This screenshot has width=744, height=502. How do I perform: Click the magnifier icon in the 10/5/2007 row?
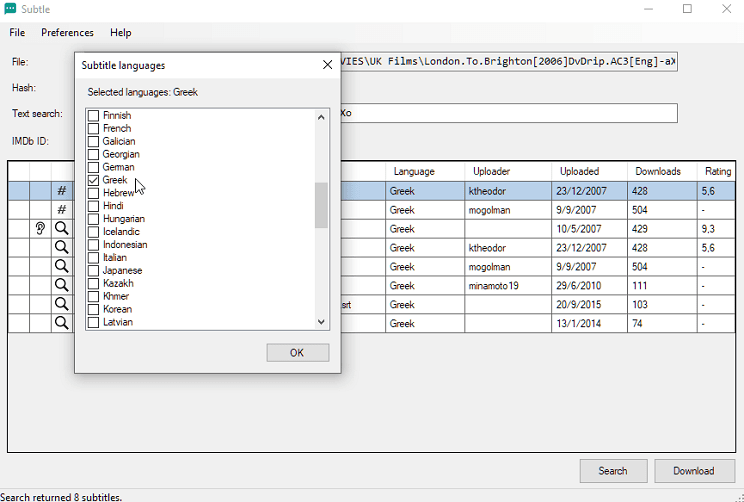pos(62,229)
